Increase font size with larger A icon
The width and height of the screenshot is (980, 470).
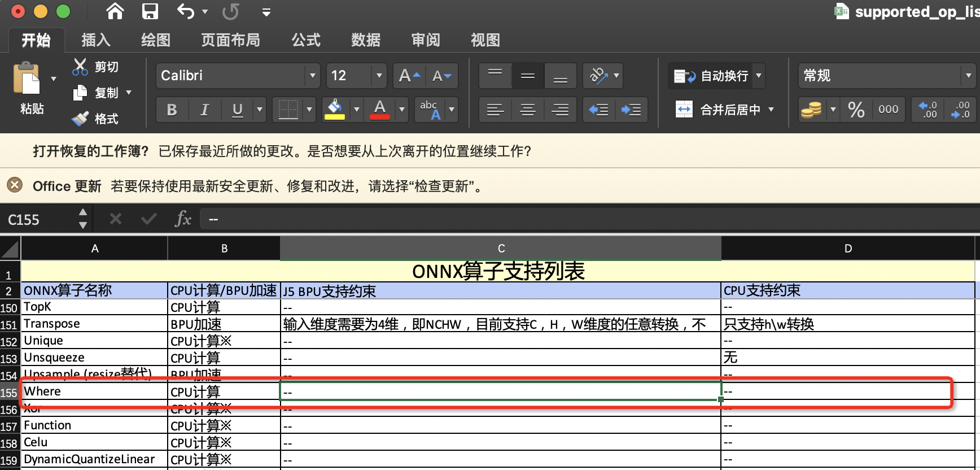point(409,76)
